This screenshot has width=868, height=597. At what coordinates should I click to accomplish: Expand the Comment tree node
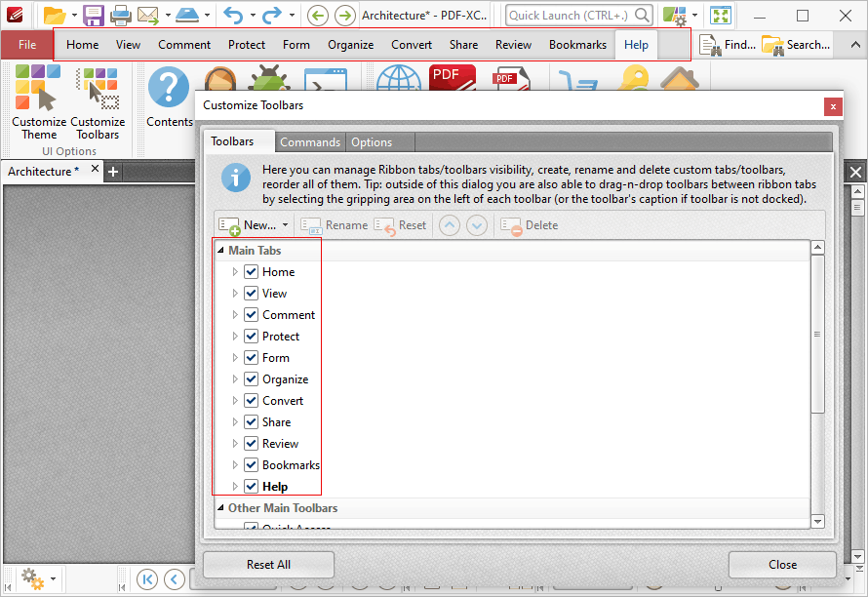pos(235,314)
